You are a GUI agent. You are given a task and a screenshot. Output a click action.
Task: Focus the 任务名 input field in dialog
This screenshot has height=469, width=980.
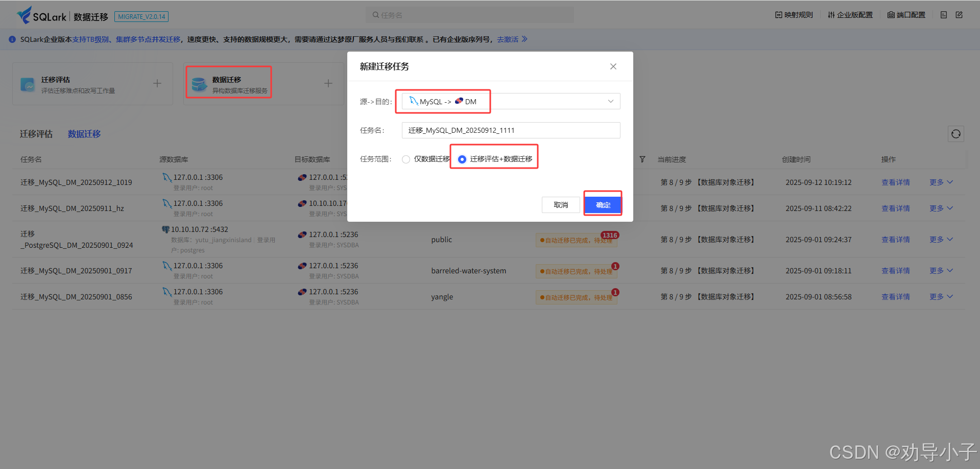click(x=511, y=130)
